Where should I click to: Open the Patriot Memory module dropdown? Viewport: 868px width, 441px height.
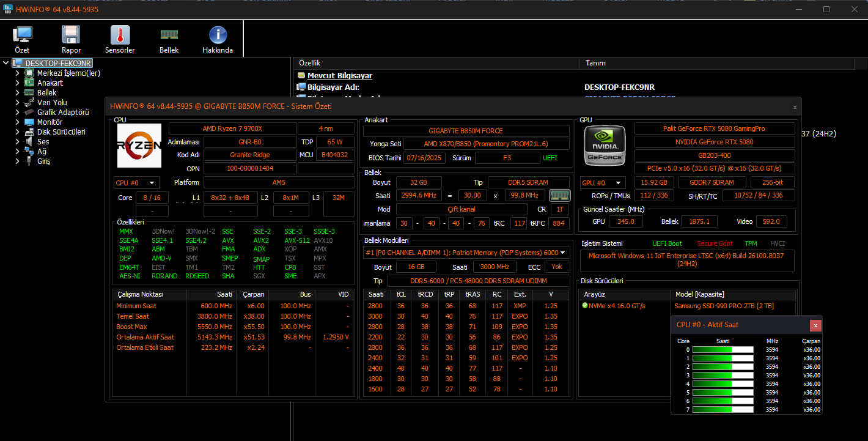[466, 253]
